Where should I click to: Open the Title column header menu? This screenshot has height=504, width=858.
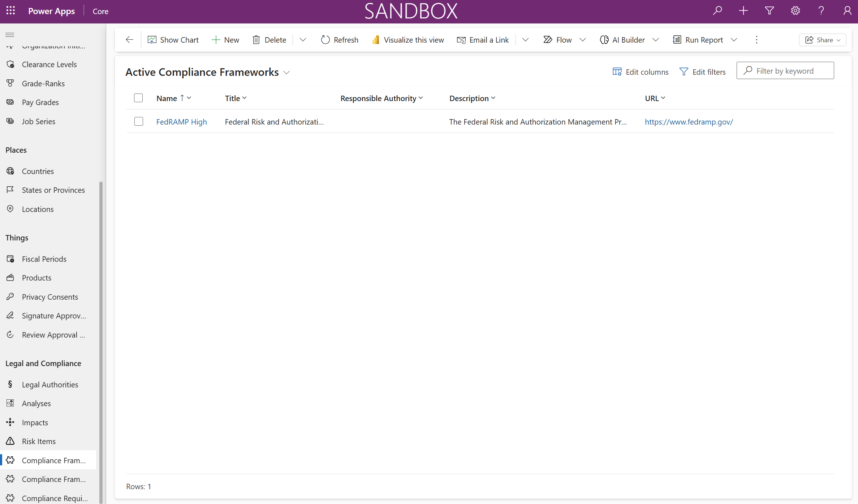[x=236, y=98]
